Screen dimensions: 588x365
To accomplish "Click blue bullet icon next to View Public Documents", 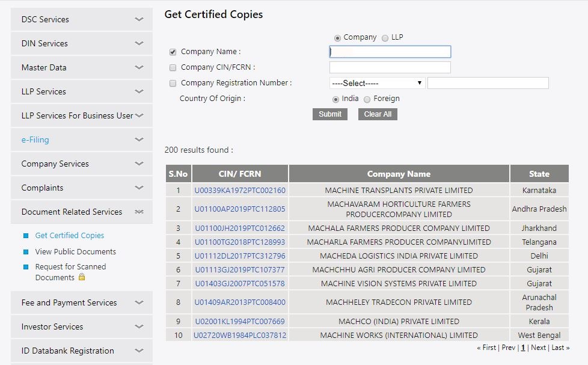I will coord(25,252).
